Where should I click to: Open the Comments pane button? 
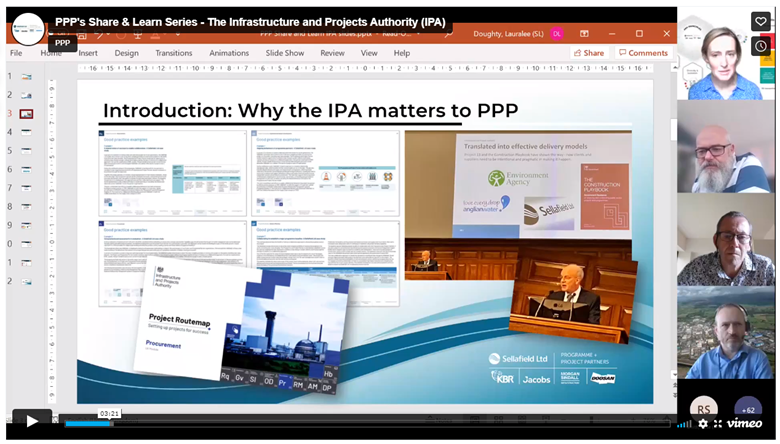[x=644, y=53]
